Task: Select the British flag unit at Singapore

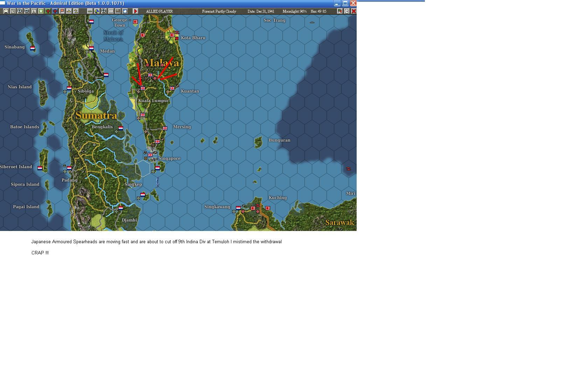Action: tap(150, 155)
